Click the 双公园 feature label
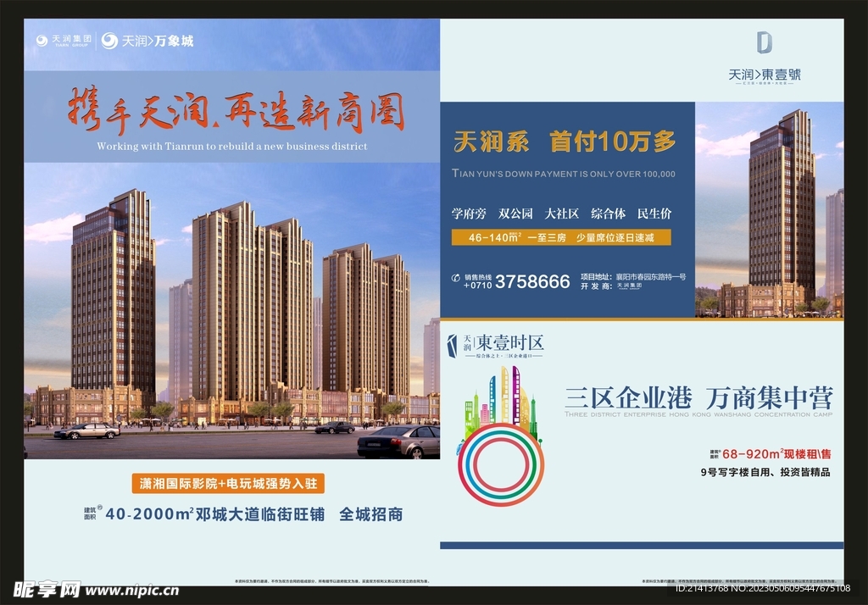This screenshot has width=868, height=605. pos(515,214)
